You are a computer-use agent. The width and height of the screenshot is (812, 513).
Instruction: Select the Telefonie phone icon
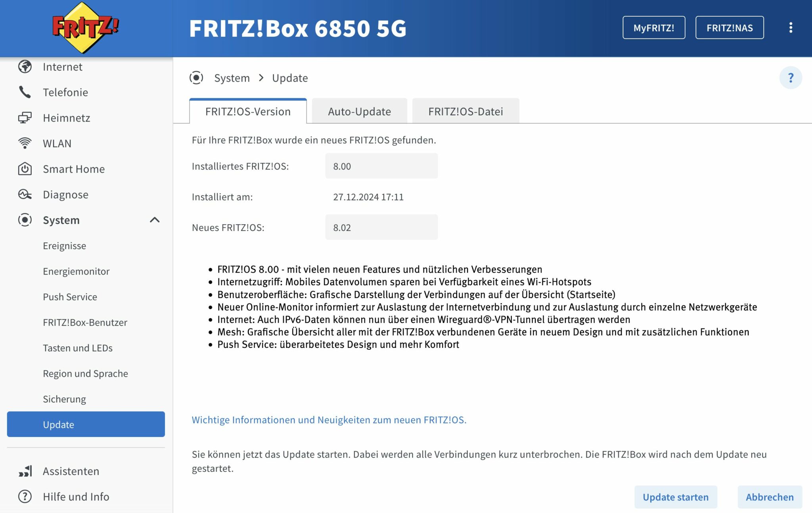pyautogui.click(x=25, y=92)
